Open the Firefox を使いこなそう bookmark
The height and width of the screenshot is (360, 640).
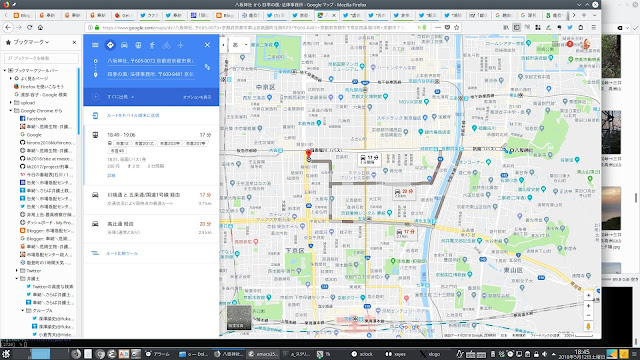click(x=39, y=87)
